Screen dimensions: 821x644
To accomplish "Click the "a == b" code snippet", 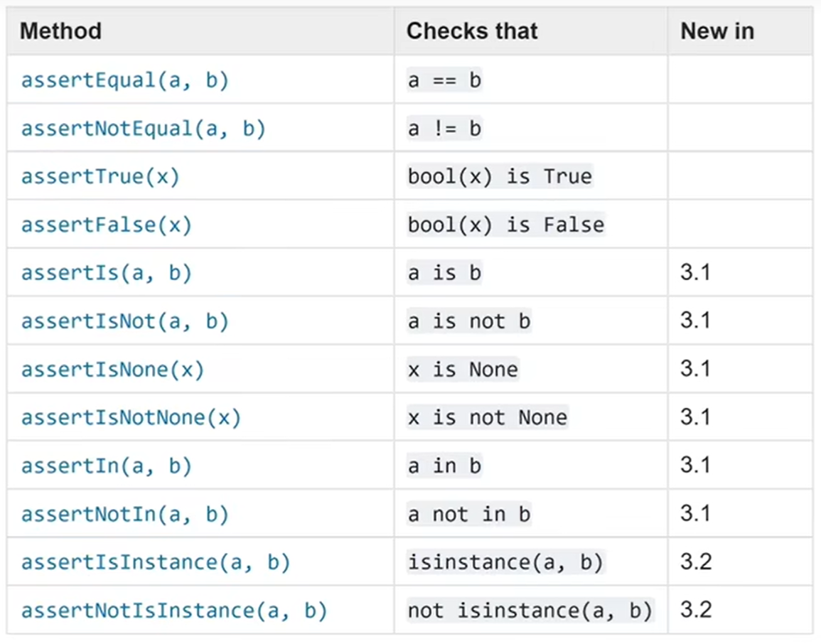I will tap(444, 80).
